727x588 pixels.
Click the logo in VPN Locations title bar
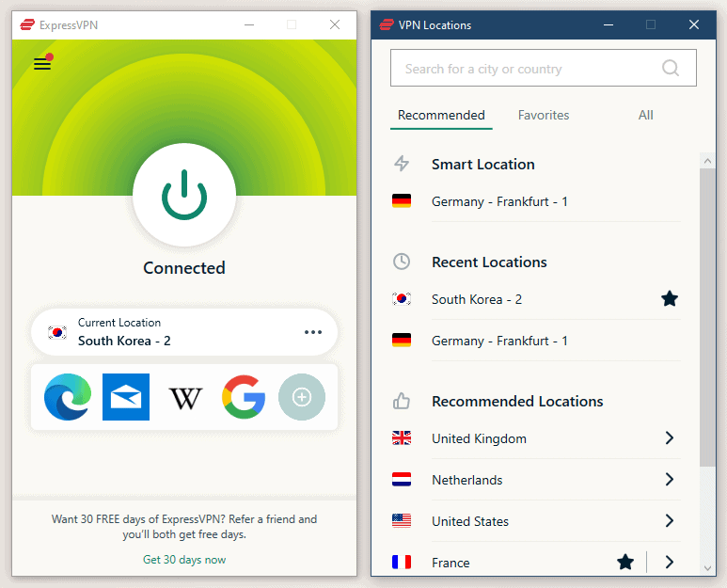387,24
